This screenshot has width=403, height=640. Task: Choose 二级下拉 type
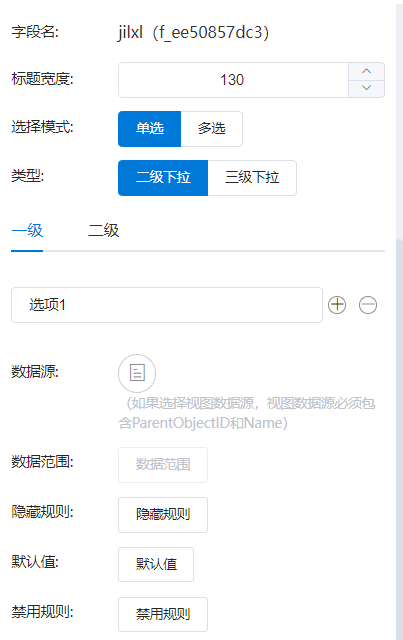point(163,178)
